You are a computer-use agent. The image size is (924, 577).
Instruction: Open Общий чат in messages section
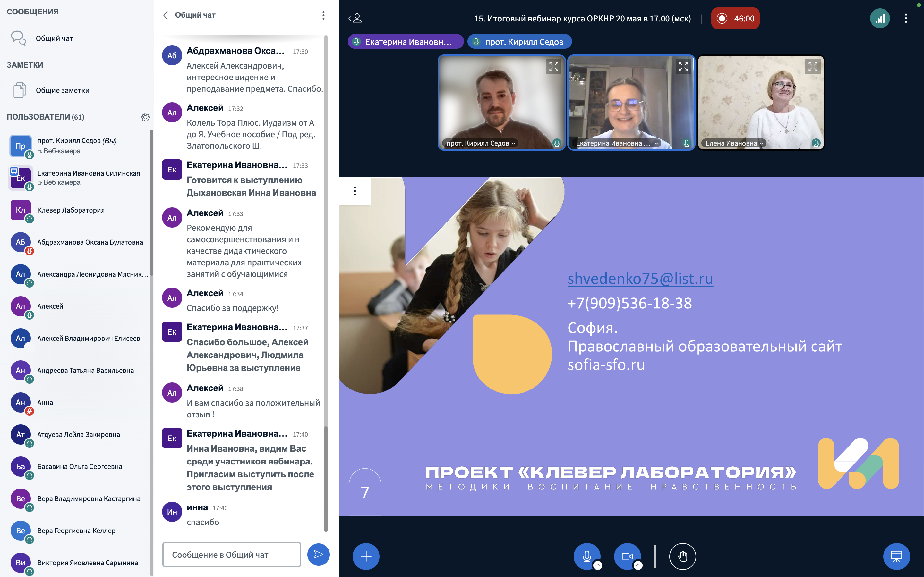click(54, 38)
